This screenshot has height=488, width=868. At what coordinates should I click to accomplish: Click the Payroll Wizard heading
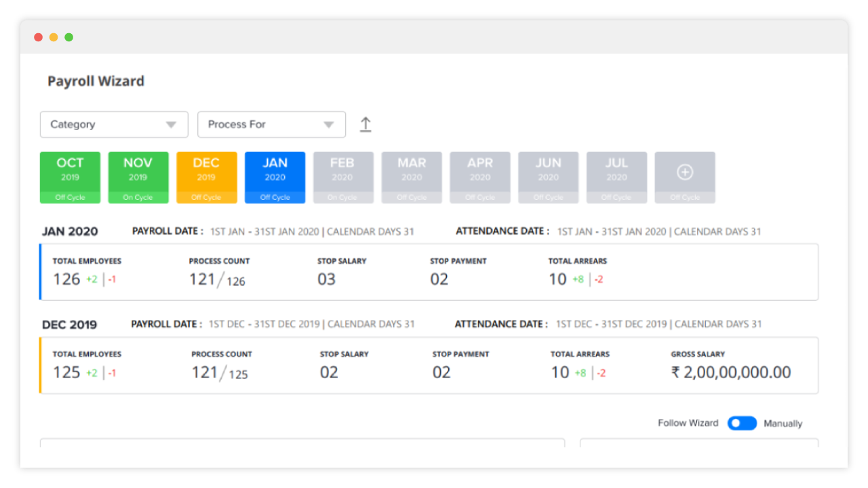95,81
